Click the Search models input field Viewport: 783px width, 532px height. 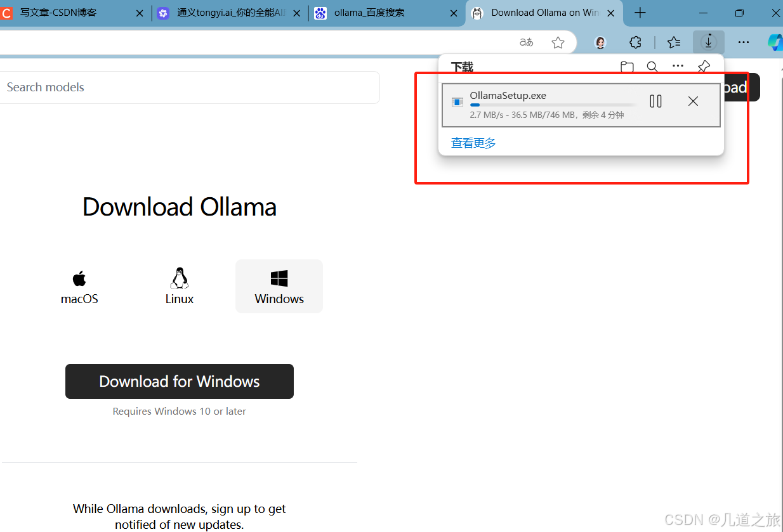[x=189, y=88]
